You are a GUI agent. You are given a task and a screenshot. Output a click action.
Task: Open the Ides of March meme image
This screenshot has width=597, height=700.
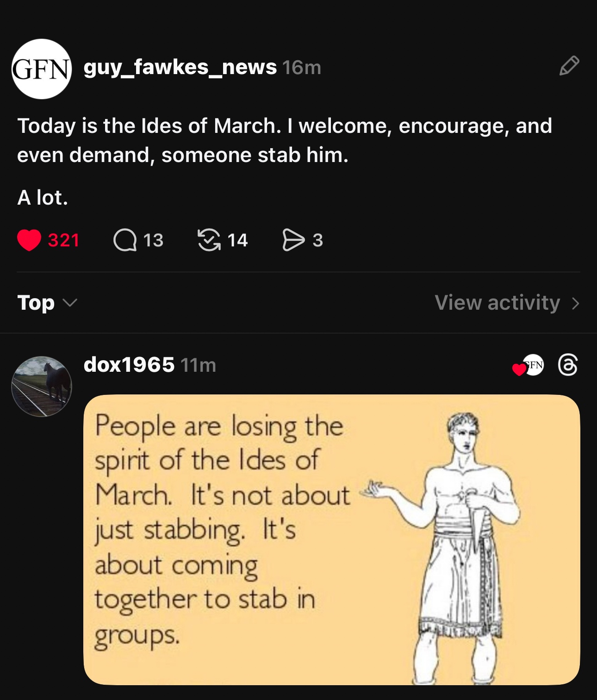(x=331, y=539)
